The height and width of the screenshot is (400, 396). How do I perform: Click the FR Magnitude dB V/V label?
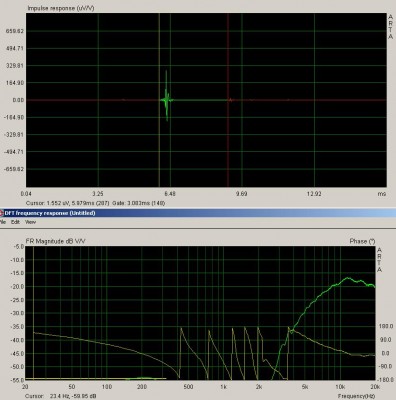(x=55, y=241)
